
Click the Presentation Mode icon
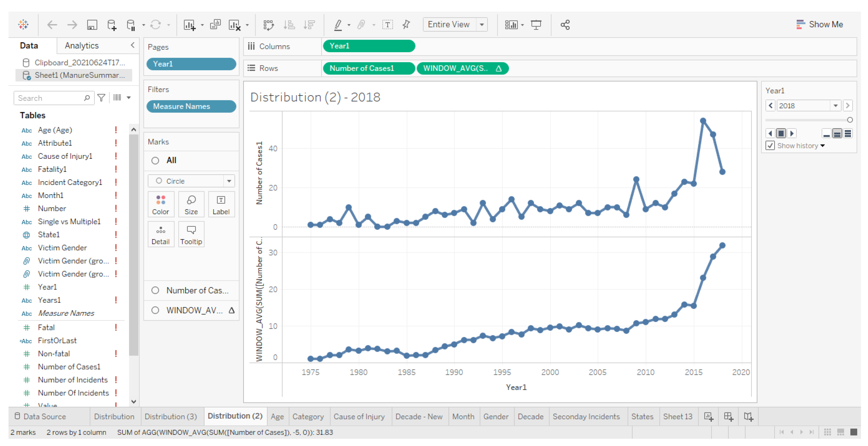pyautogui.click(x=536, y=24)
